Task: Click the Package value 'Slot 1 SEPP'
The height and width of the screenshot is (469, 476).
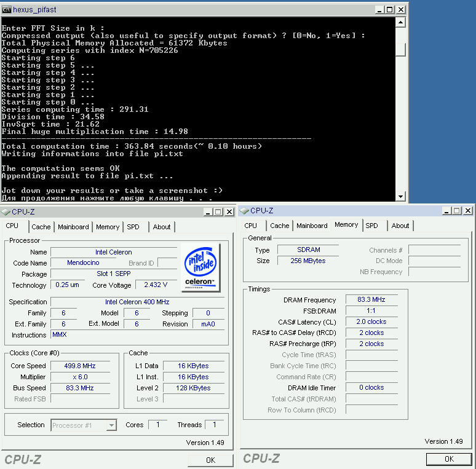Action: pos(114,274)
